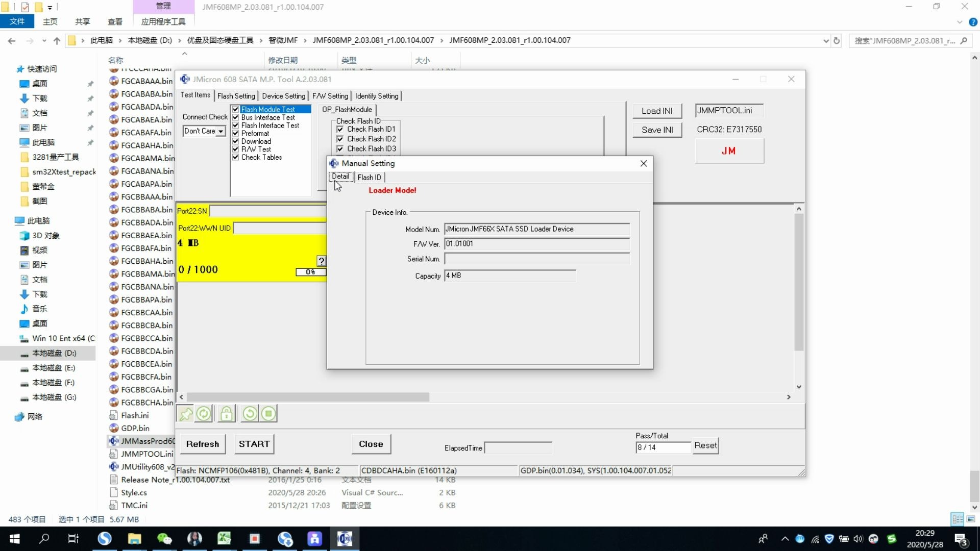
Task: Toggle Check Flash ID3 checkbox
Action: click(x=340, y=148)
